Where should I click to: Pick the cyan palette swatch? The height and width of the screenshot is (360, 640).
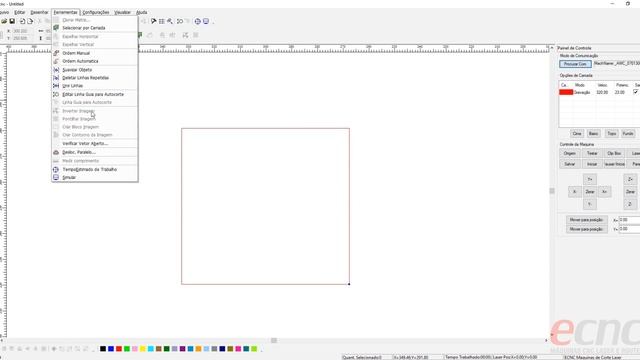pos(151,349)
